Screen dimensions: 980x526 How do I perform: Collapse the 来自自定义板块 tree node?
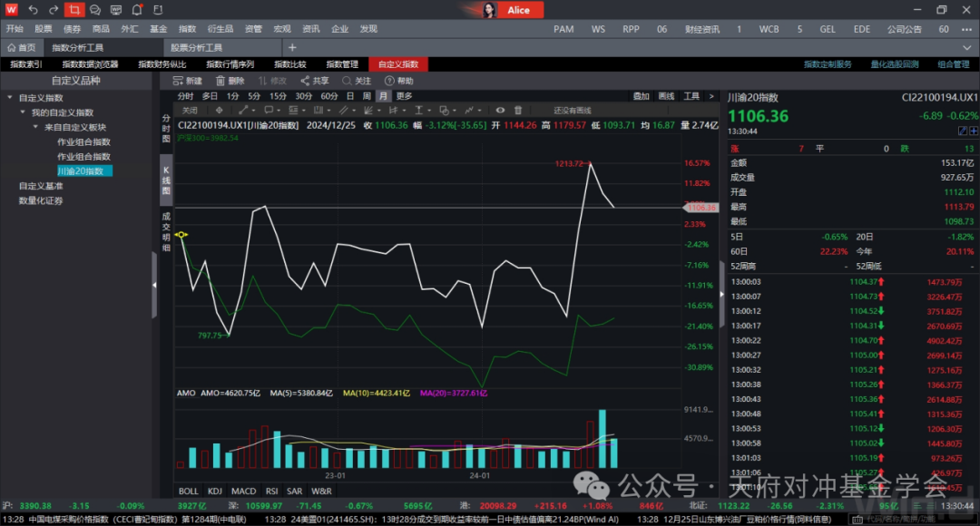(35, 127)
